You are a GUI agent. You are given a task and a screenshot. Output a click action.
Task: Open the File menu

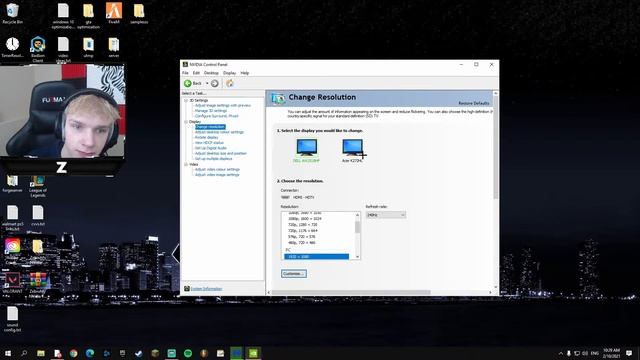click(185, 73)
